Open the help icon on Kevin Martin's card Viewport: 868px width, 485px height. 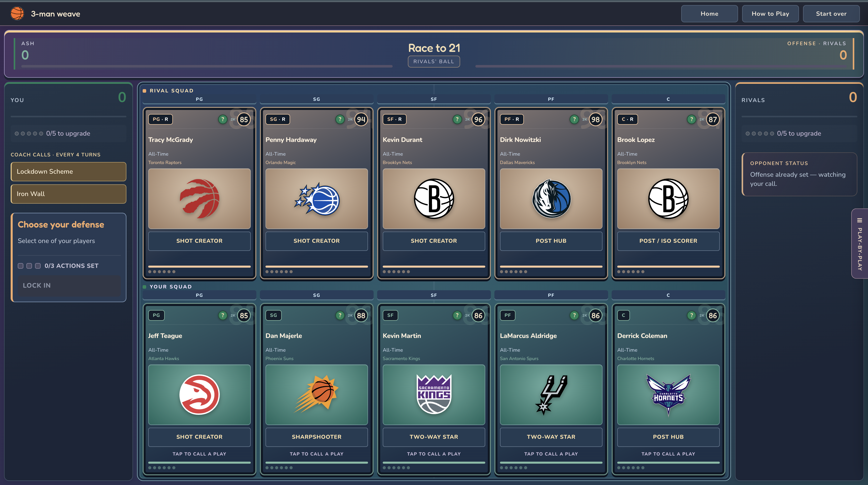coord(457,315)
